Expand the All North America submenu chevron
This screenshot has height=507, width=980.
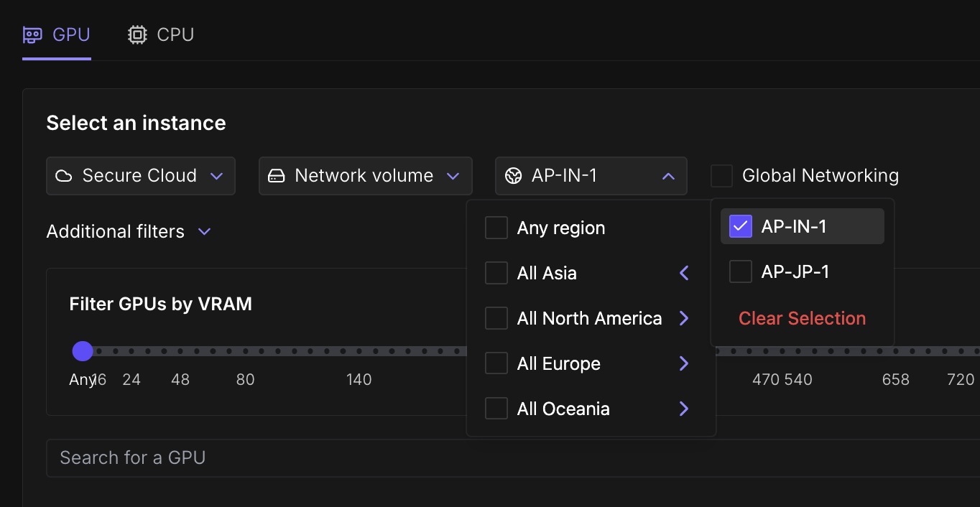coord(684,319)
